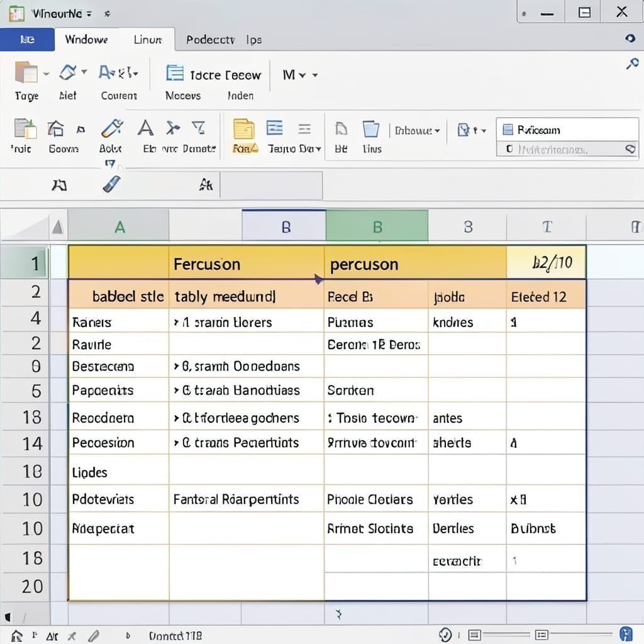Open the Tauno Dar dropdown arrow
644x644 pixels.
point(318,148)
